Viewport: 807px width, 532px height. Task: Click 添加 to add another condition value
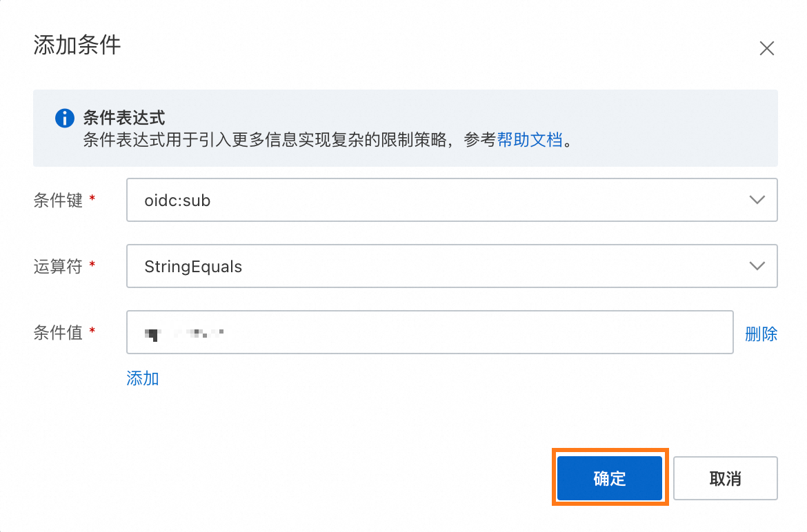click(143, 378)
